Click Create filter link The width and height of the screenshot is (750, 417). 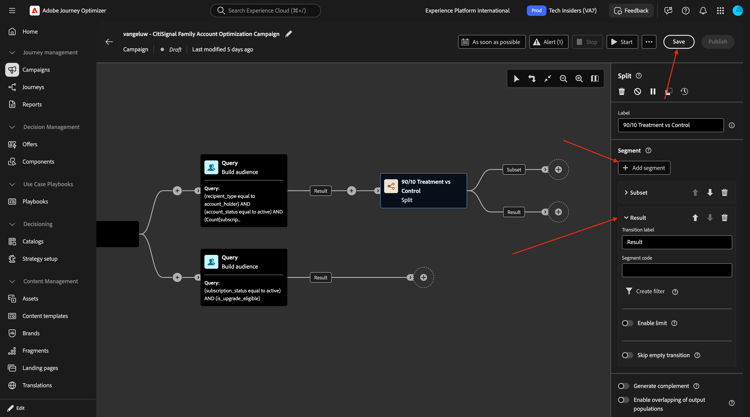tap(645, 291)
